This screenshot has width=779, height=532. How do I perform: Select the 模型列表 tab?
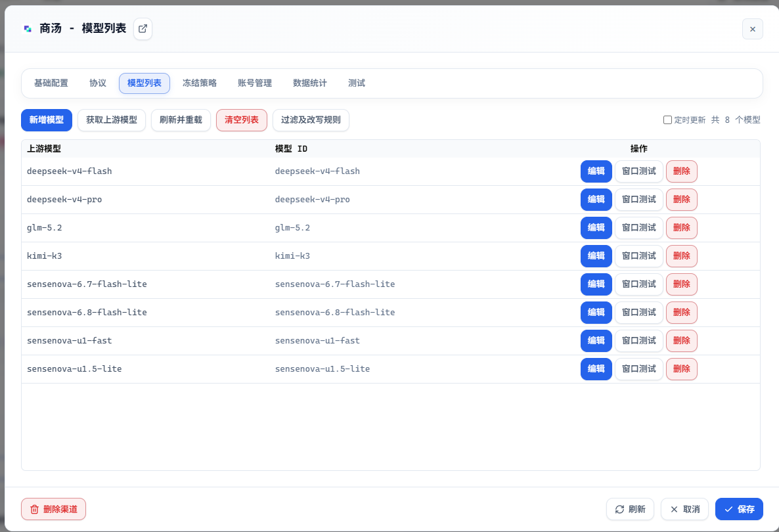click(x=144, y=83)
